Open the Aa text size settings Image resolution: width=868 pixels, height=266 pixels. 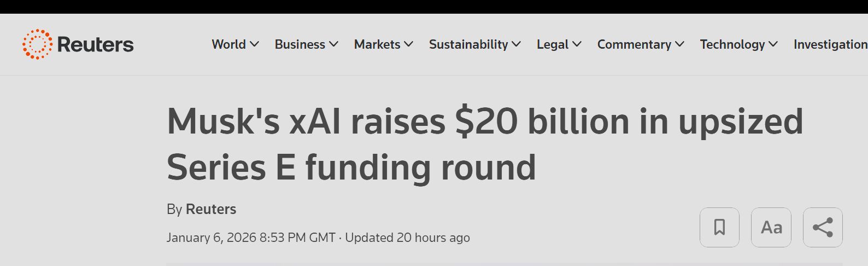pos(771,227)
